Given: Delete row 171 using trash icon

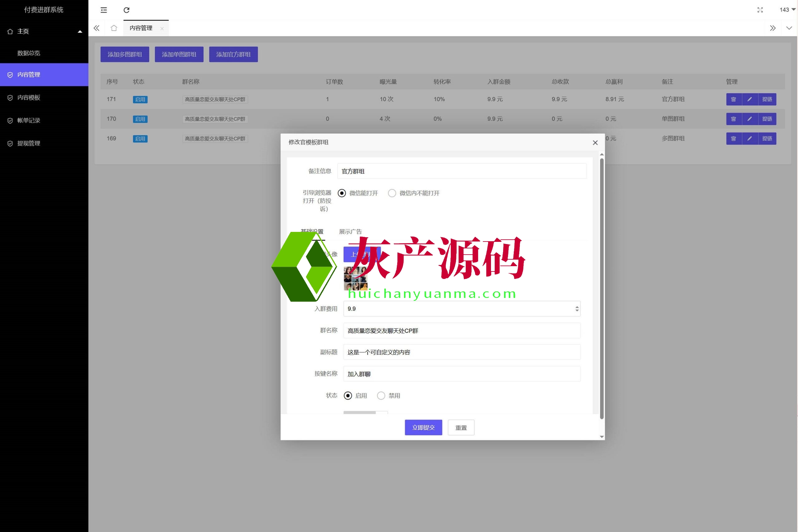Looking at the screenshot, I should point(733,99).
